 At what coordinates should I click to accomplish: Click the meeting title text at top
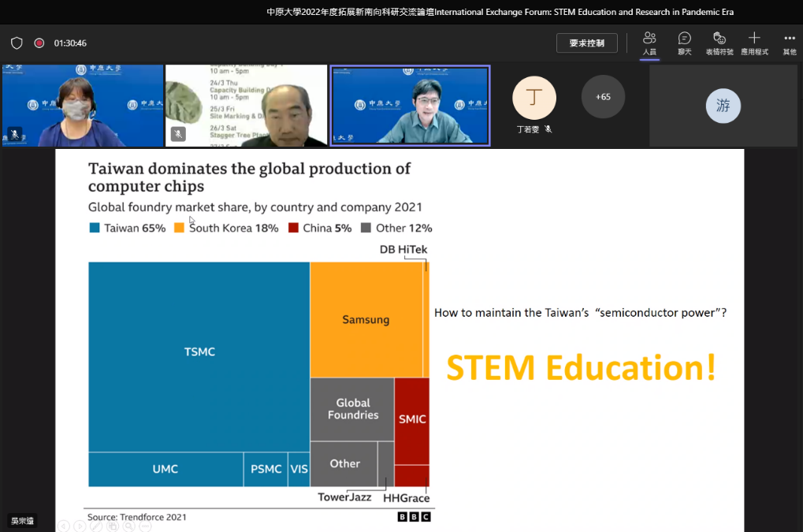coord(500,12)
